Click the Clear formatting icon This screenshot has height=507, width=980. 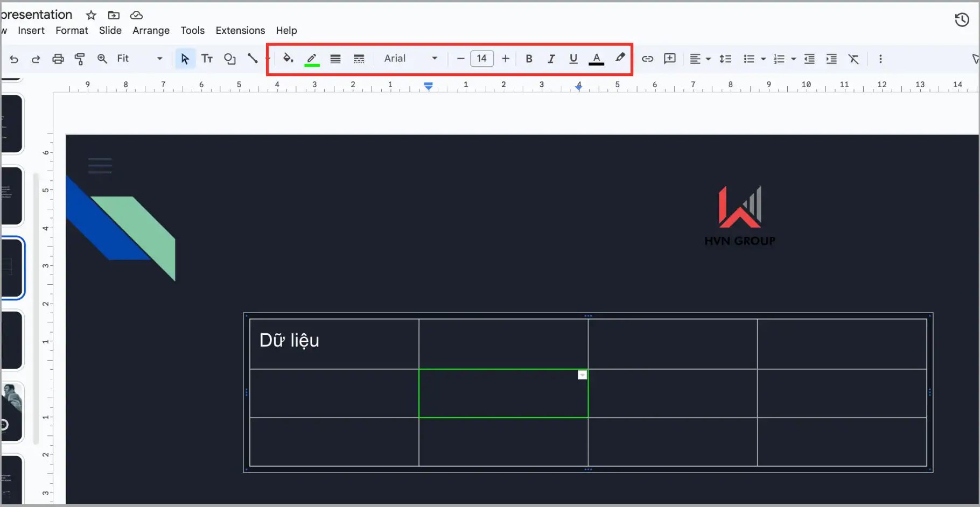(x=853, y=59)
